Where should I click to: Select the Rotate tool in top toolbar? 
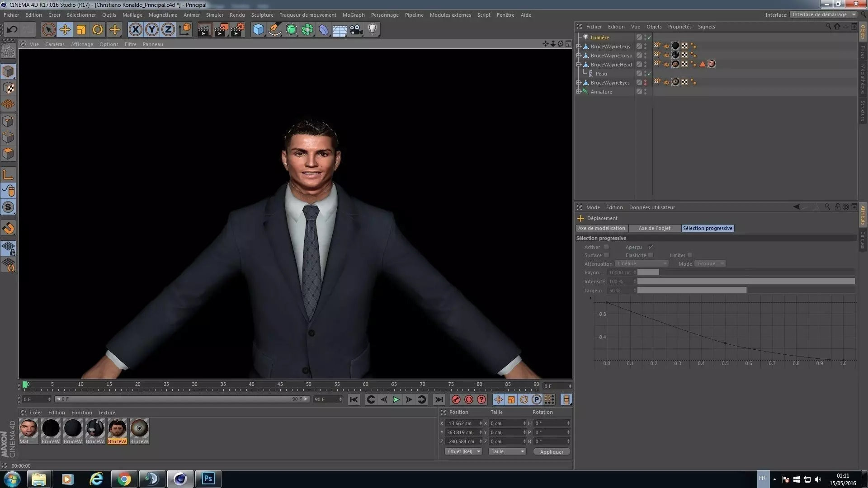coord(98,30)
